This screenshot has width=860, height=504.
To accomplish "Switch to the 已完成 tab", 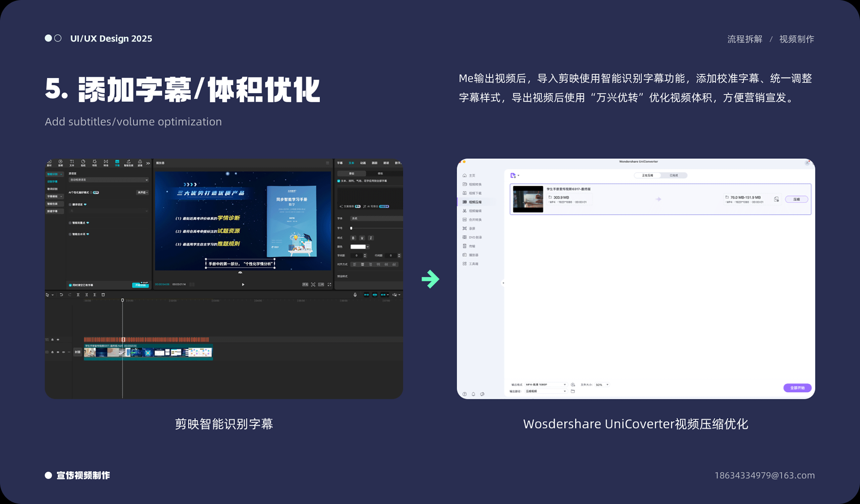I will click(x=673, y=175).
